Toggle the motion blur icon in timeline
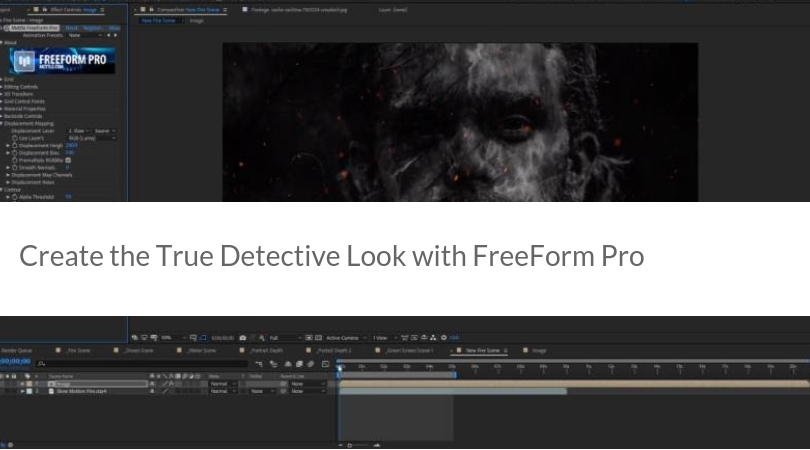The image size is (810, 450). (310, 364)
